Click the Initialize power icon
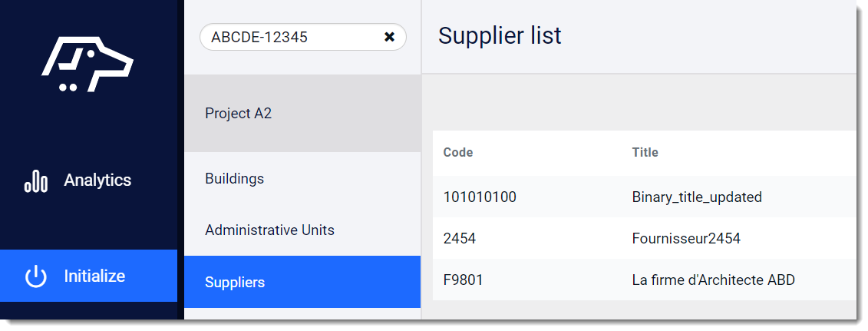This screenshot has height=331, width=868. tap(36, 276)
